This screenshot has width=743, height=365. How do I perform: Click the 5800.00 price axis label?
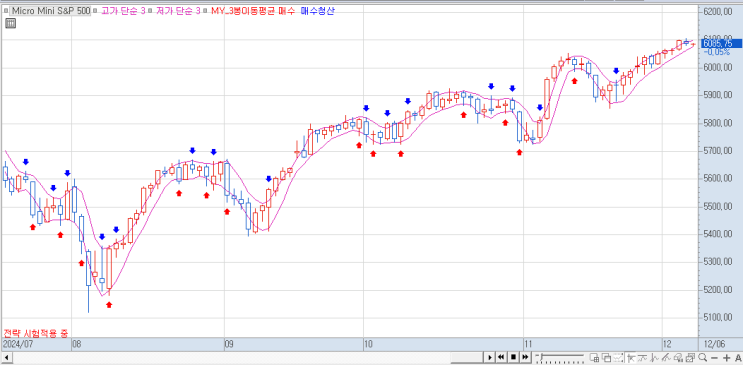(x=719, y=124)
